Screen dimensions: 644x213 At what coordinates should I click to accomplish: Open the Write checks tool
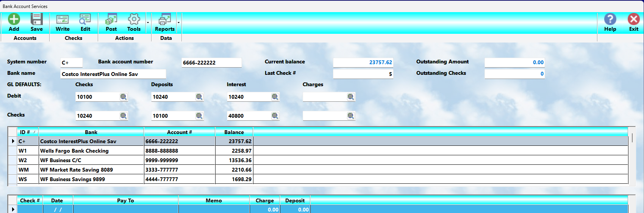pos(63,19)
